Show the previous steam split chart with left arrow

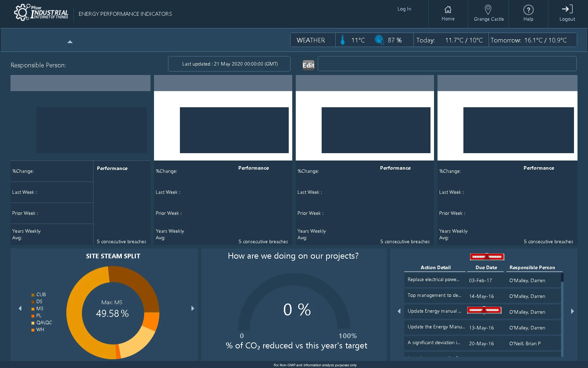[20, 308]
